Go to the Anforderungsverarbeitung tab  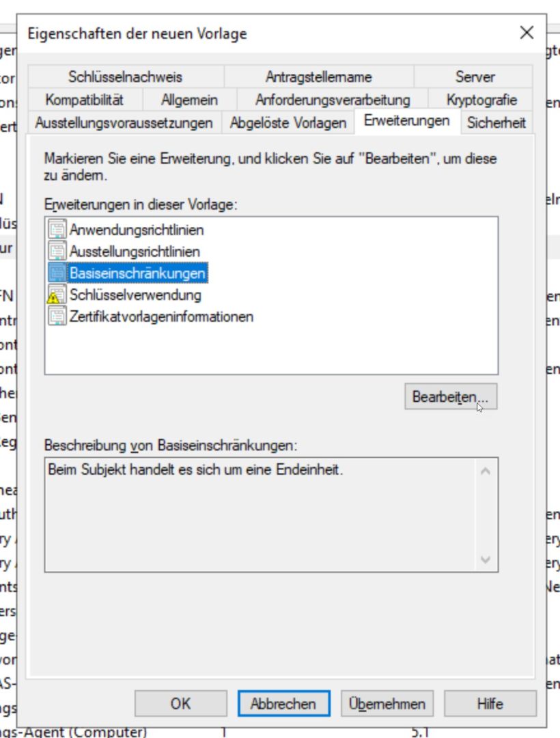pyautogui.click(x=333, y=100)
